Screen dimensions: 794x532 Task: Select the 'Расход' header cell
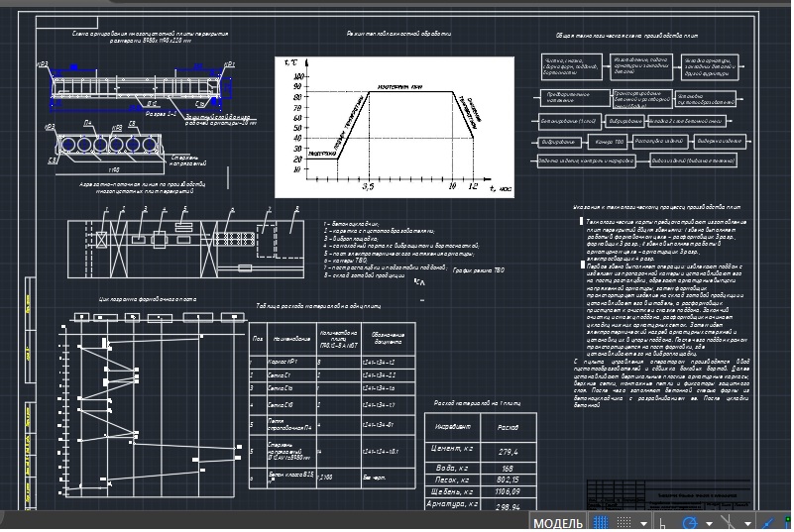click(509, 427)
